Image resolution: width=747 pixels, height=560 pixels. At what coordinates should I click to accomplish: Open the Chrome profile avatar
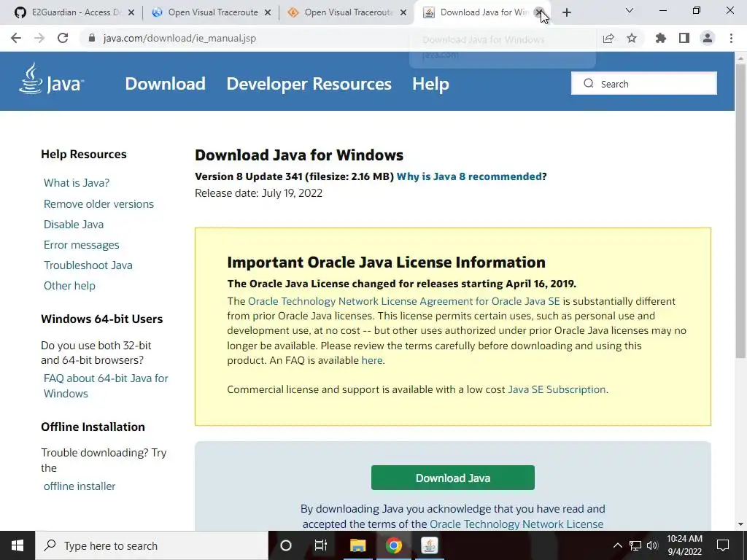708,38
